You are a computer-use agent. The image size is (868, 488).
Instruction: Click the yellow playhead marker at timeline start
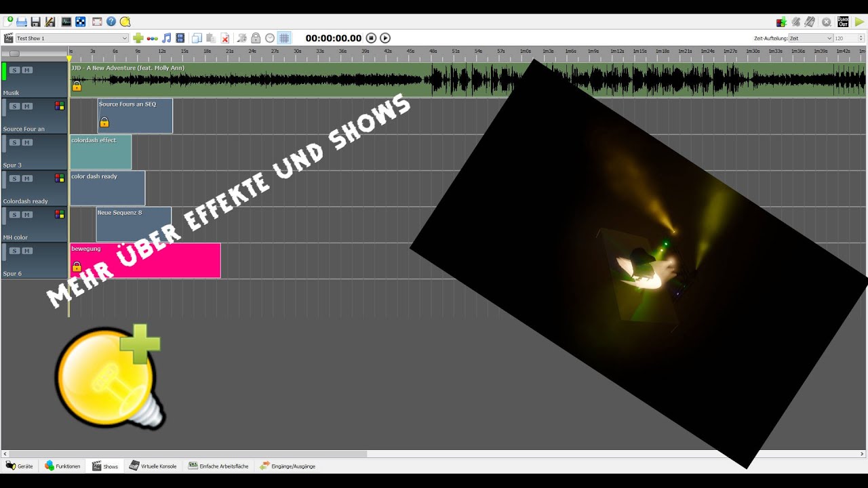pos(69,58)
